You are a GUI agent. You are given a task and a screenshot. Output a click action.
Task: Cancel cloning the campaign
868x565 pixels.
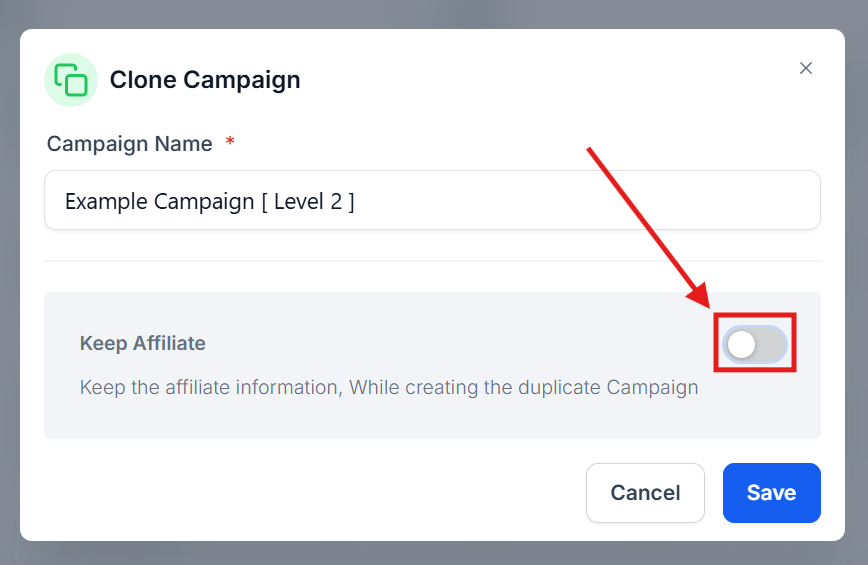(x=645, y=493)
